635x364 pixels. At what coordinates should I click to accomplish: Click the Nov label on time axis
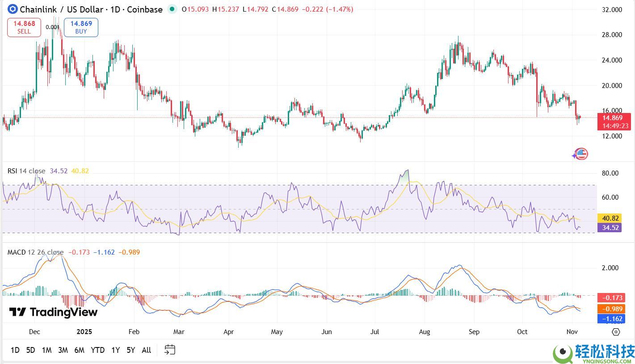tap(572, 332)
